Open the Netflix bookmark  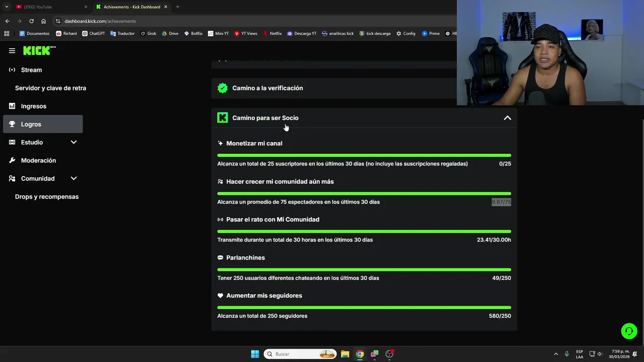[272, 34]
